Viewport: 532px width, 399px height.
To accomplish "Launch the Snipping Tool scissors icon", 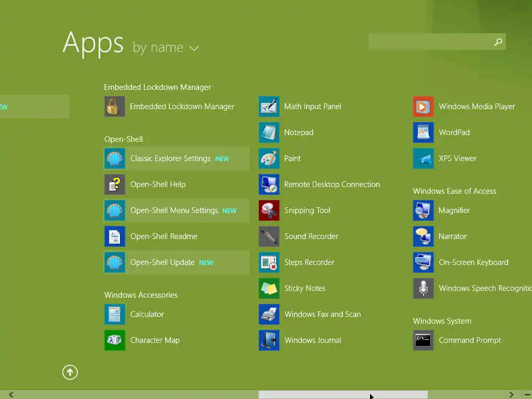I will pos(269,210).
